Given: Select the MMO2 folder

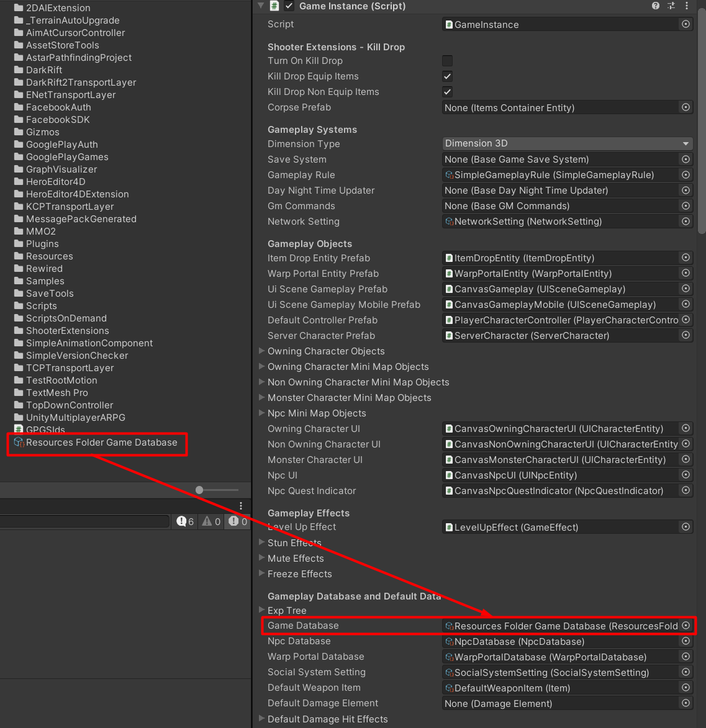Looking at the screenshot, I should coord(35,231).
